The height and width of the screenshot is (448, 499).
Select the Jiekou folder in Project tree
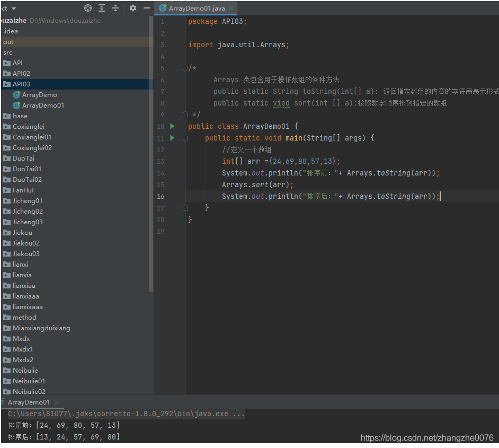21,232
